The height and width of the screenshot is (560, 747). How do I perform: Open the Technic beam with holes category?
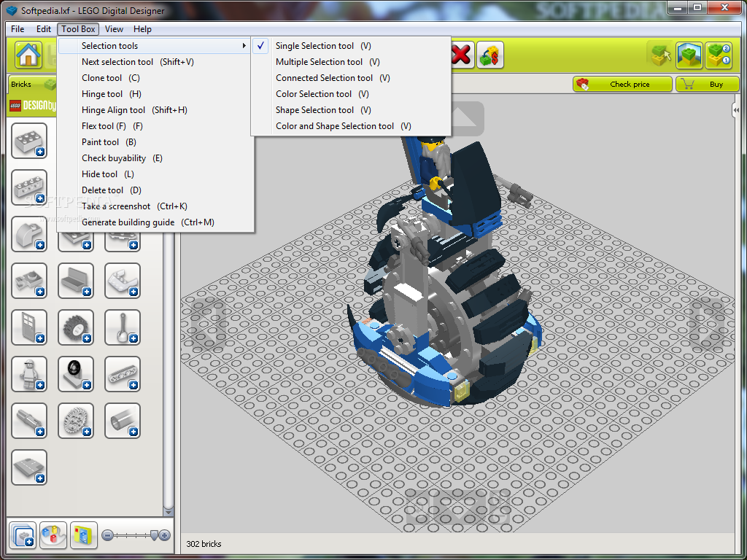point(123,374)
